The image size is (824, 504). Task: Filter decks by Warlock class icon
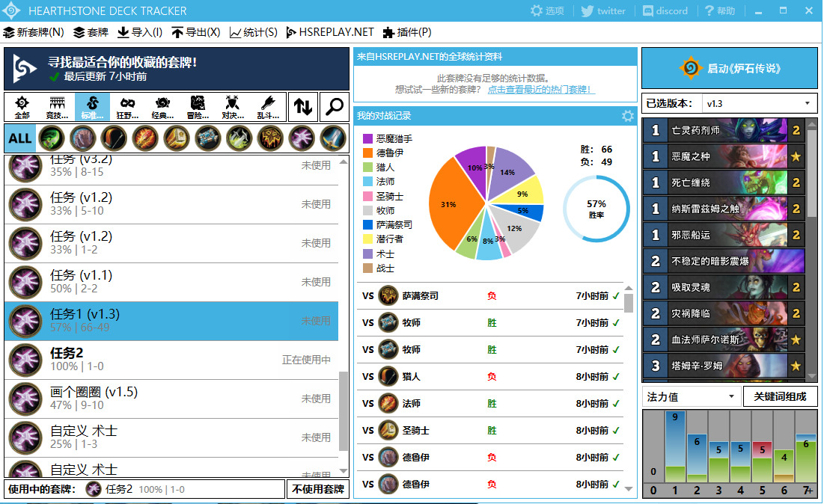click(302, 138)
